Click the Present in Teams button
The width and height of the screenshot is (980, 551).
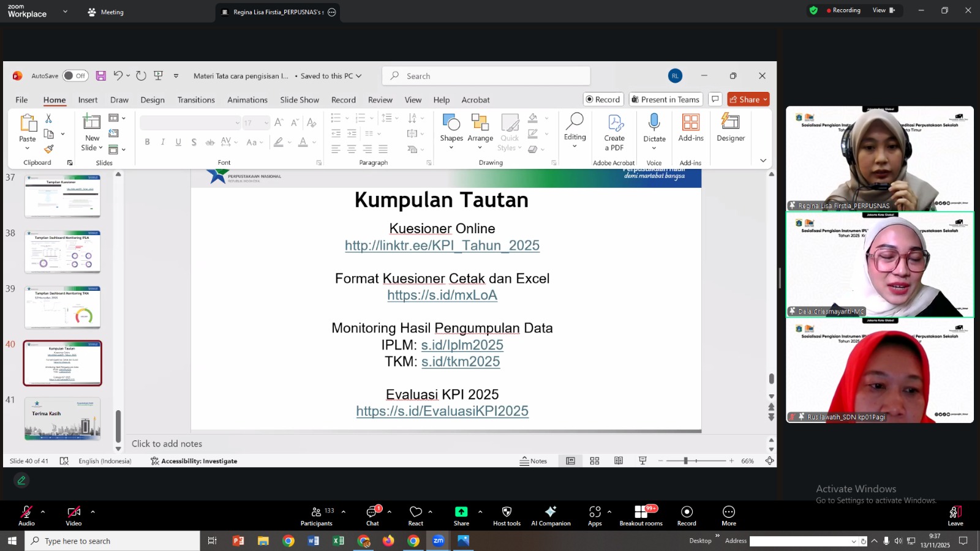click(x=665, y=99)
